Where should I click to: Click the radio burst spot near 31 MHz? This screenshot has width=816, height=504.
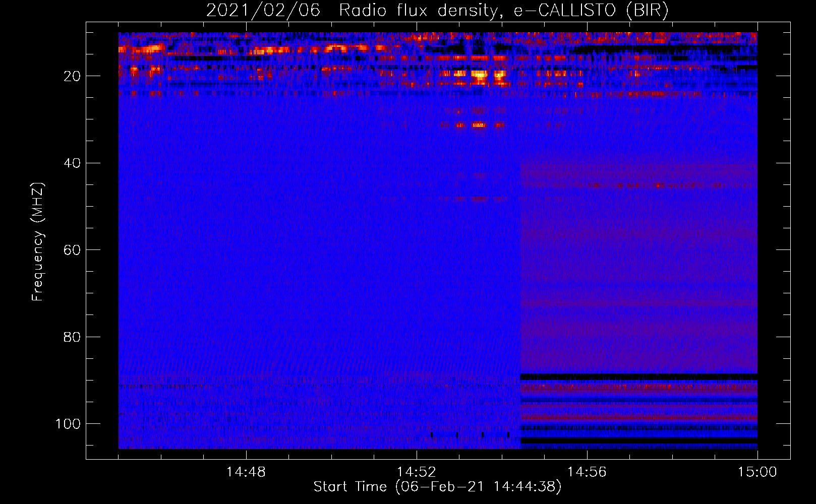[x=479, y=125]
